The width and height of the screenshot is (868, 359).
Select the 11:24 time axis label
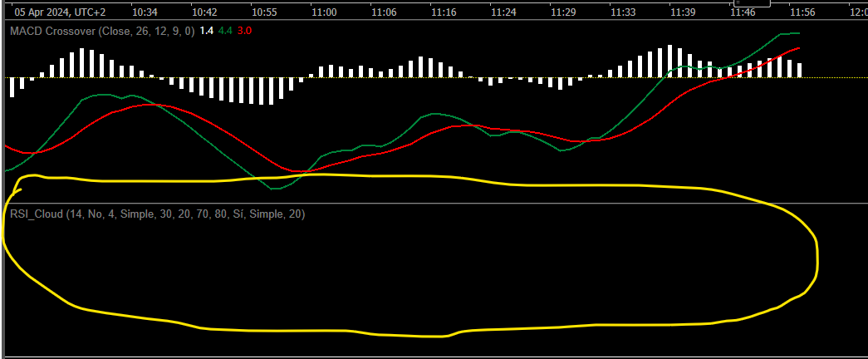503,12
